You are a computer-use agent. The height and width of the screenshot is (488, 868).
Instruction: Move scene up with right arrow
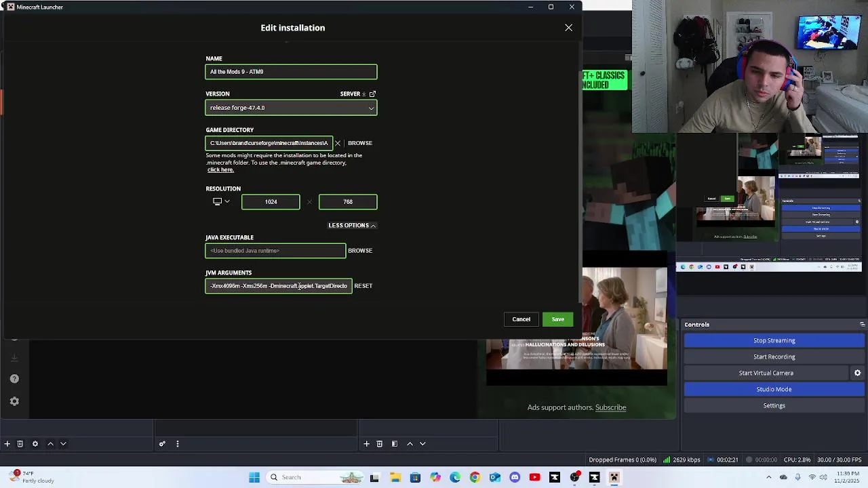[x=410, y=444]
